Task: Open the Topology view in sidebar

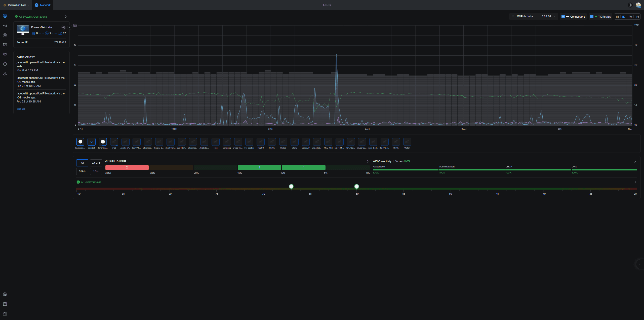Action: [x=5, y=25]
